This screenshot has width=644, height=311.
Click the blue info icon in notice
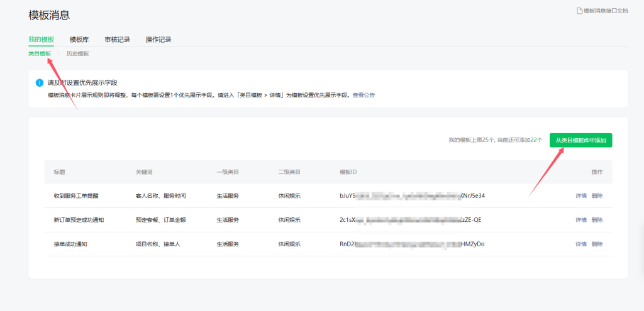[x=40, y=83]
